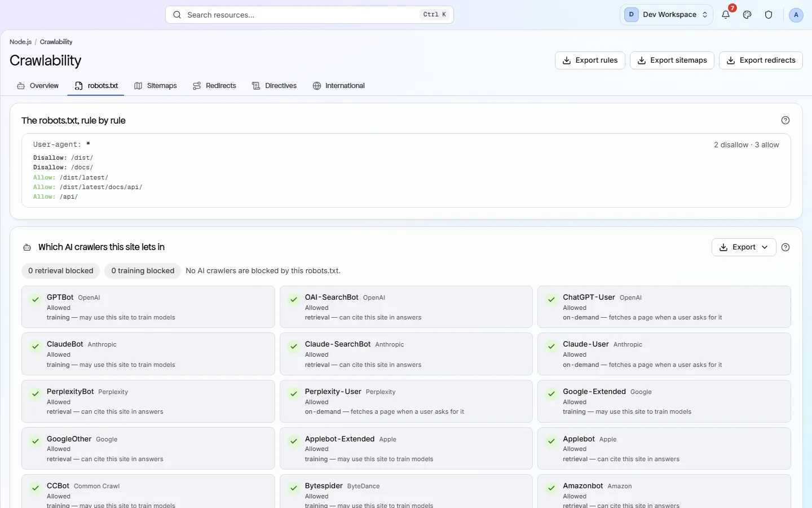Screen dimensions: 812x508
Task: Click the 'Disallow: /docs/' rule line
Action: (x=63, y=168)
